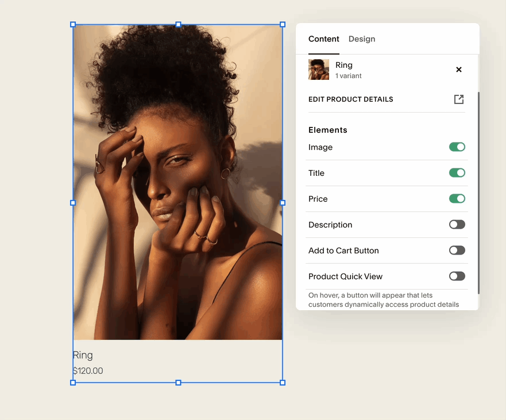Viewport: 506px width, 420px height.
Task: Select the Content tab
Action: pos(324,39)
